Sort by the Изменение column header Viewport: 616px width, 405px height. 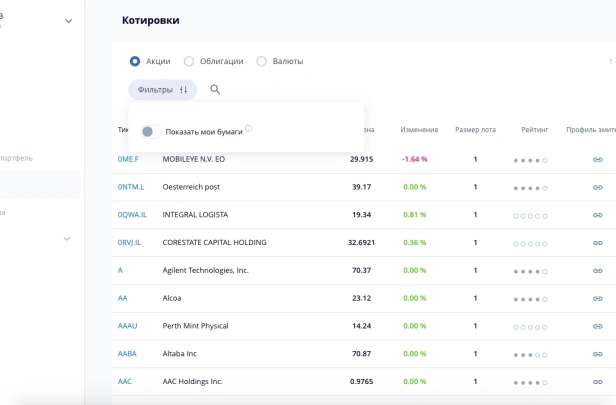[419, 130]
